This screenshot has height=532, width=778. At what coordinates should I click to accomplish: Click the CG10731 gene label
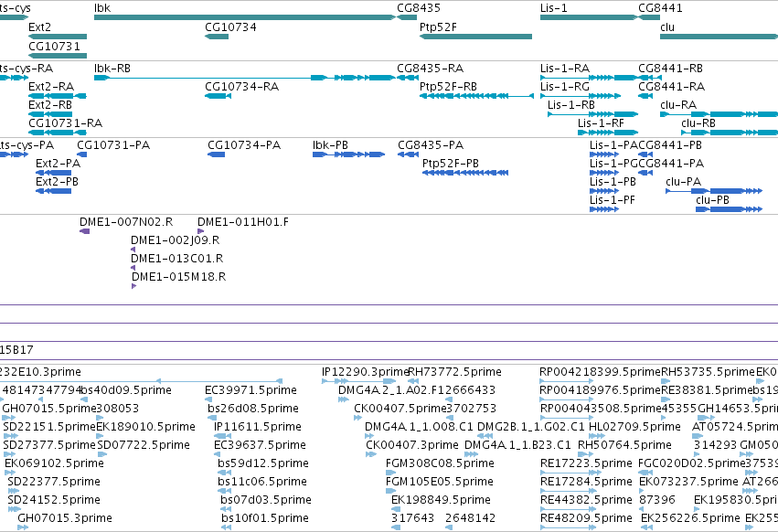(54, 46)
